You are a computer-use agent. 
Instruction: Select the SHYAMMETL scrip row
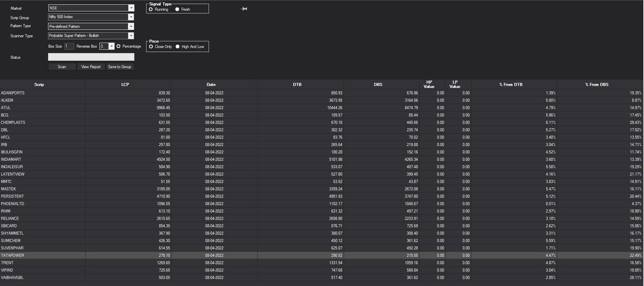click(x=322, y=233)
